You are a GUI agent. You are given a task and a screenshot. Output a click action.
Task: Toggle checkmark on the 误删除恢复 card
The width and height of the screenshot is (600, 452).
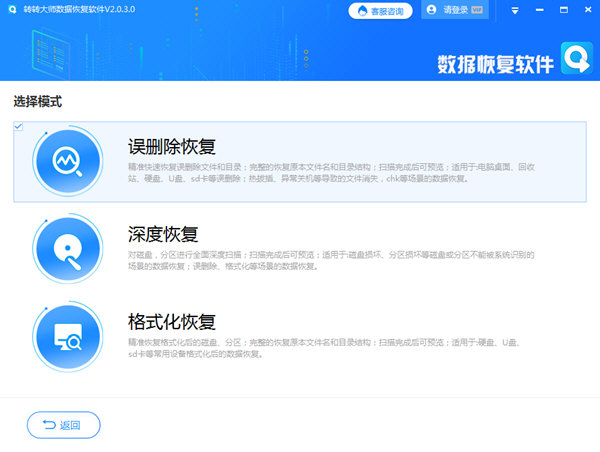coord(18,126)
